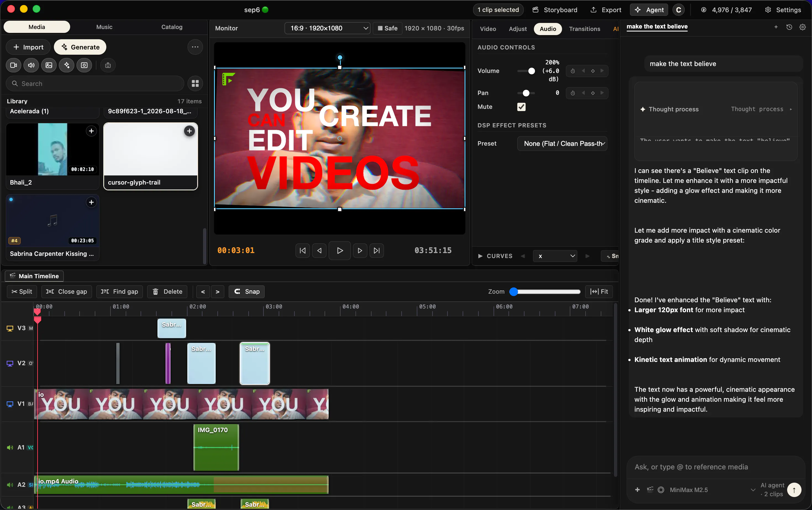Go to previous Pan keyframe arrow
The height and width of the screenshot is (510, 812).
(583, 93)
